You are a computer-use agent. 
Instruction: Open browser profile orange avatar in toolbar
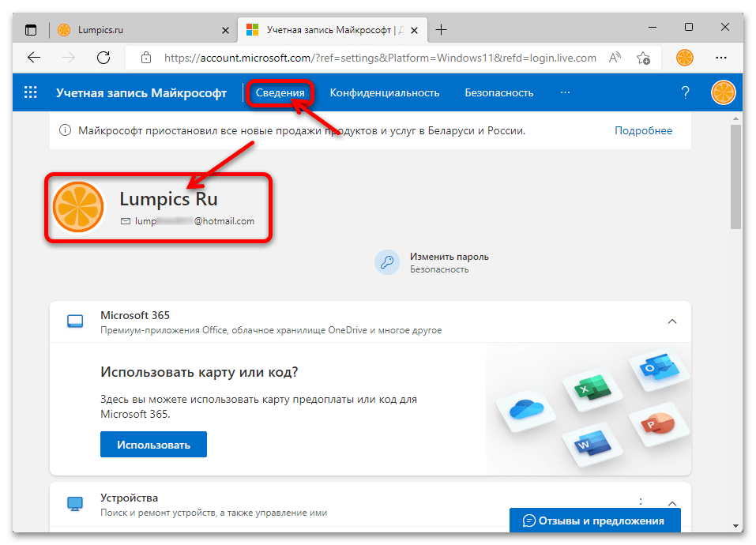[x=685, y=58]
